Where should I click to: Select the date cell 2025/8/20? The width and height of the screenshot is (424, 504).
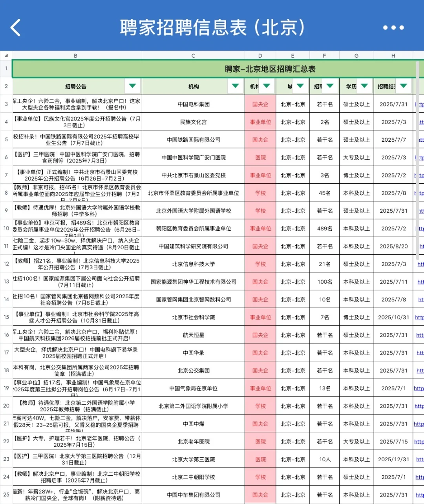click(x=393, y=246)
